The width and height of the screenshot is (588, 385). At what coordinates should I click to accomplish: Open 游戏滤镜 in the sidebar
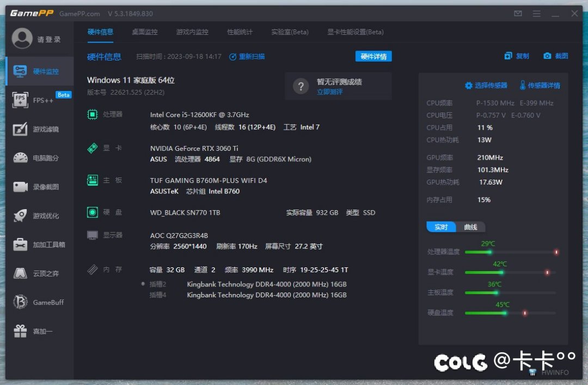(x=40, y=129)
